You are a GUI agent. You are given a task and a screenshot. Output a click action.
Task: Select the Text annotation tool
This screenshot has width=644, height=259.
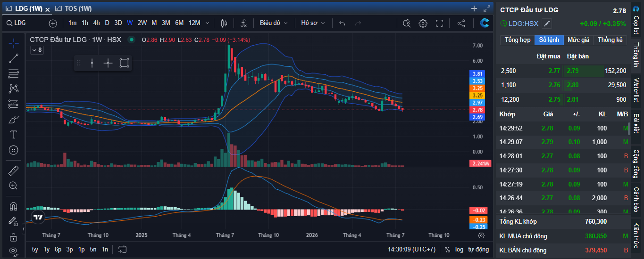[13, 135]
